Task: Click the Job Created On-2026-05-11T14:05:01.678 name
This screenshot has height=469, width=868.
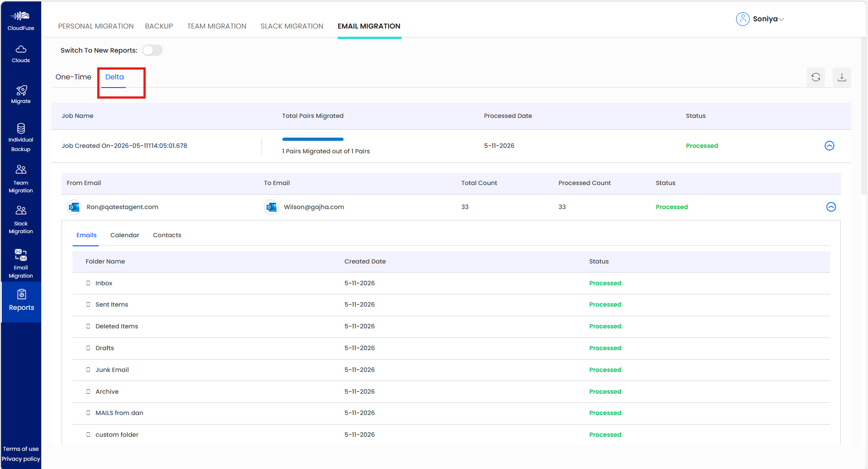Action: click(x=124, y=146)
